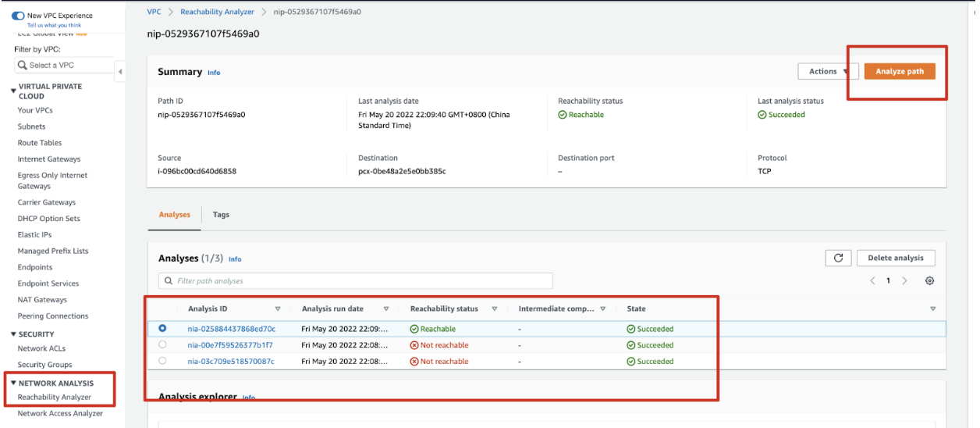Open Reachability Analyzer in sidebar
The image size is (980, 428).
coord(55,397)
